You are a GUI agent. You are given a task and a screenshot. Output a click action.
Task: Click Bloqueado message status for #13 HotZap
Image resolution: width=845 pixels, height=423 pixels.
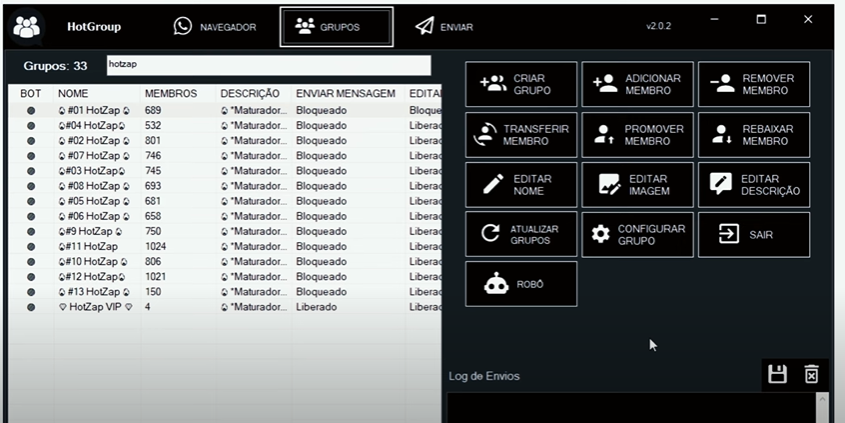[321, 292]
